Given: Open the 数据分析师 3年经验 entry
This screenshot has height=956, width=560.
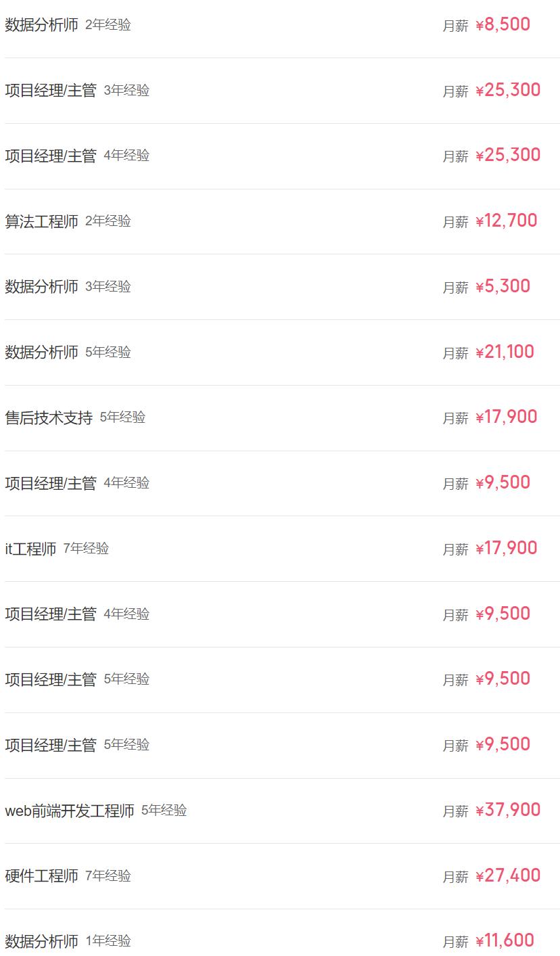Looking at the screenshot, I should coord(42,287).
